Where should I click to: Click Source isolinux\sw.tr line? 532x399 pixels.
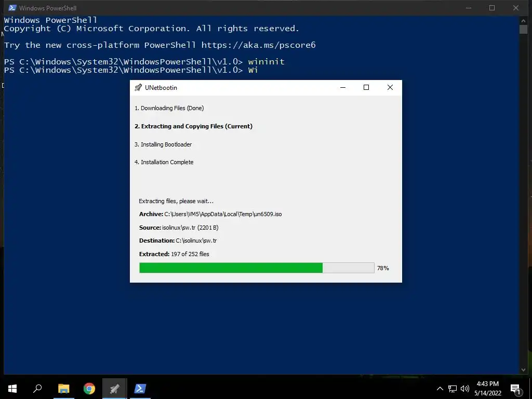[x=179, y=228]
